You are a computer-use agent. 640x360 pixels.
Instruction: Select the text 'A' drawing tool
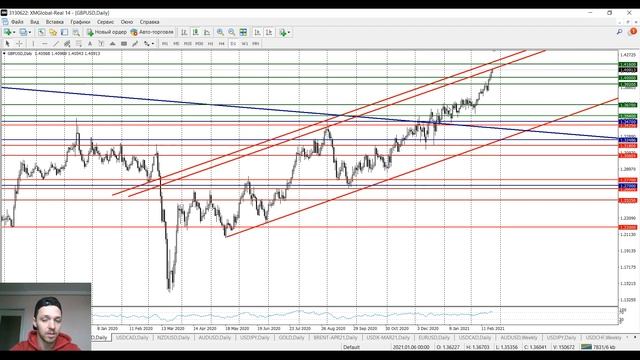(90, 44)
